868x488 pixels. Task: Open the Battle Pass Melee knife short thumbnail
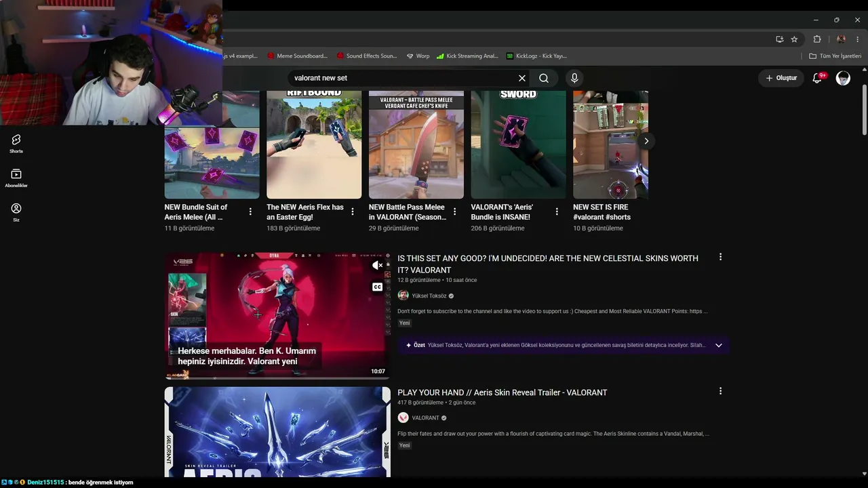click(x=416, y=144)
